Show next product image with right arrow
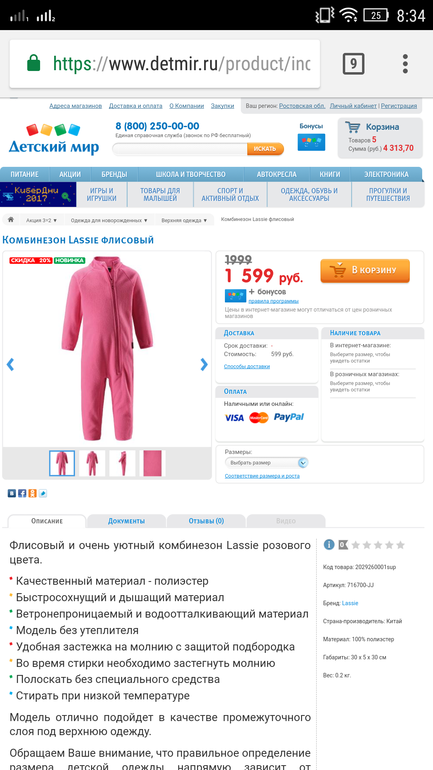Image resolution: width=433 pixels, height=770 pixels. [x=204, y=364]
